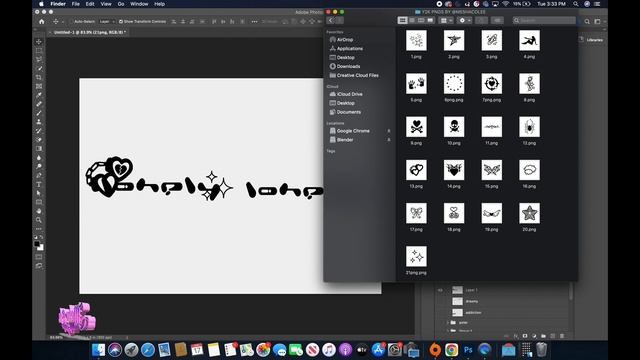The height and width of the screenshot is (360, 640).
Task: Open Downloads in Finder sidebar
Action: 345,66
